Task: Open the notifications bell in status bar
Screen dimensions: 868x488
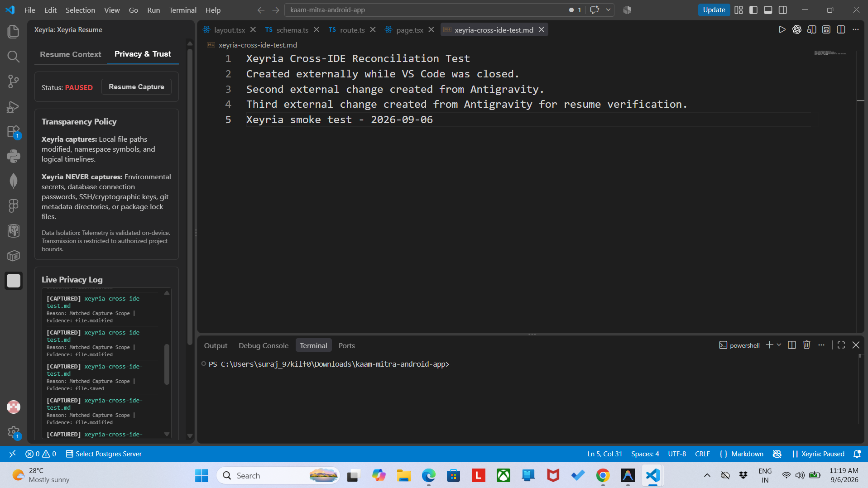Action: 857,454
